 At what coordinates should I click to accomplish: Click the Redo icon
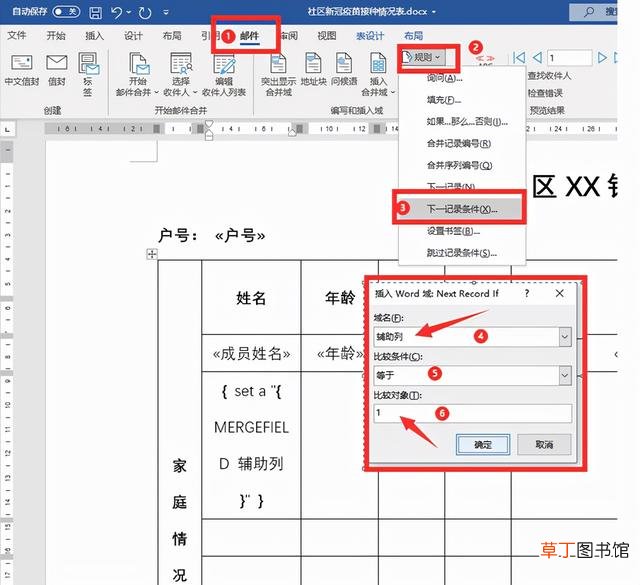(x=145, y=13)
